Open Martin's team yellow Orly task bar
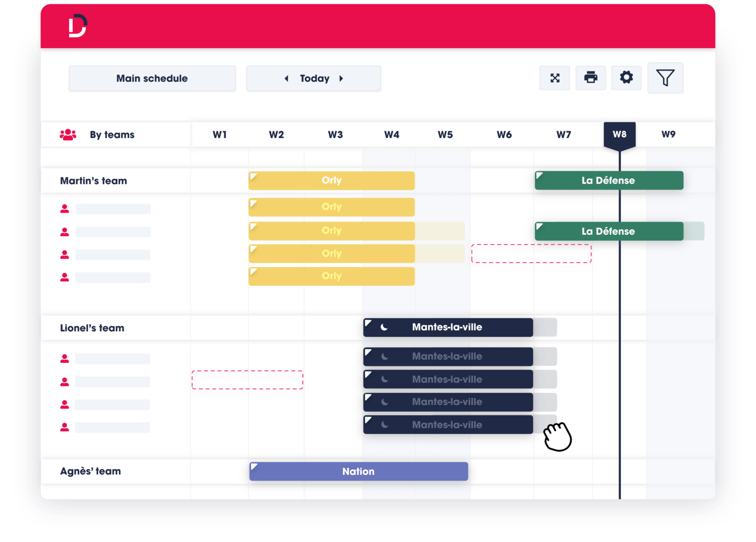 [x=332, y=181]
